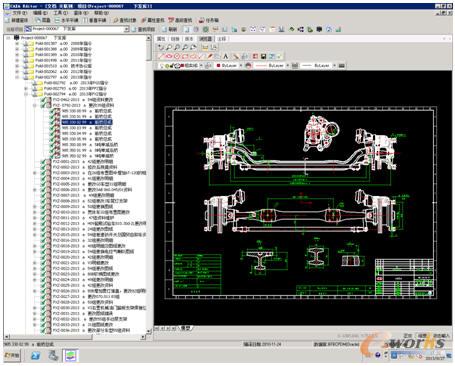The width and height of the screenshot is (455, 366).
Task: Click the black floppy disk save icon
Action: (263, 56)
